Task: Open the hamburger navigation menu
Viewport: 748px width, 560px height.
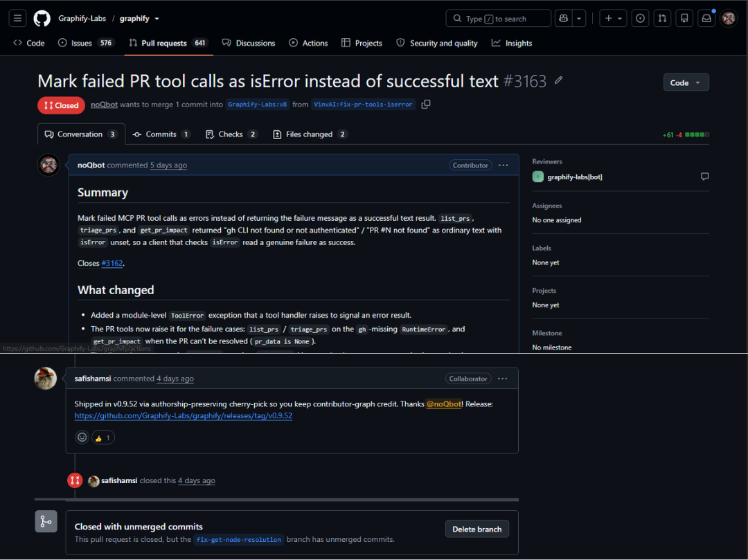Action: [x=17, y=19]
